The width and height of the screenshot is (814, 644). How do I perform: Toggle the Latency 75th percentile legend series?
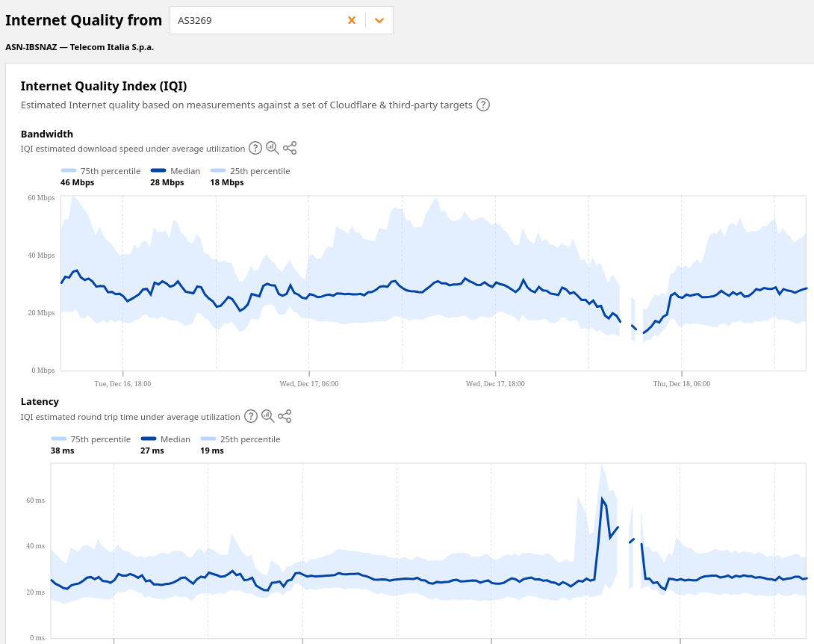click(x=91, y=439)
